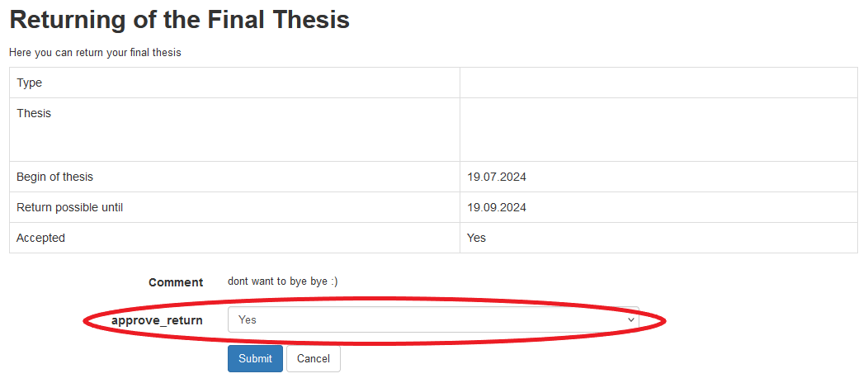The image size is (868, 383).
Task: Open the approve_return dropdown
Action: click(x=432, y=319)
